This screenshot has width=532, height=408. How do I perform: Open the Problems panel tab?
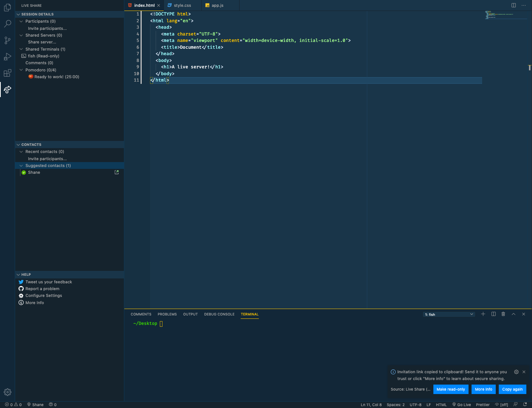tap(167, 314)
